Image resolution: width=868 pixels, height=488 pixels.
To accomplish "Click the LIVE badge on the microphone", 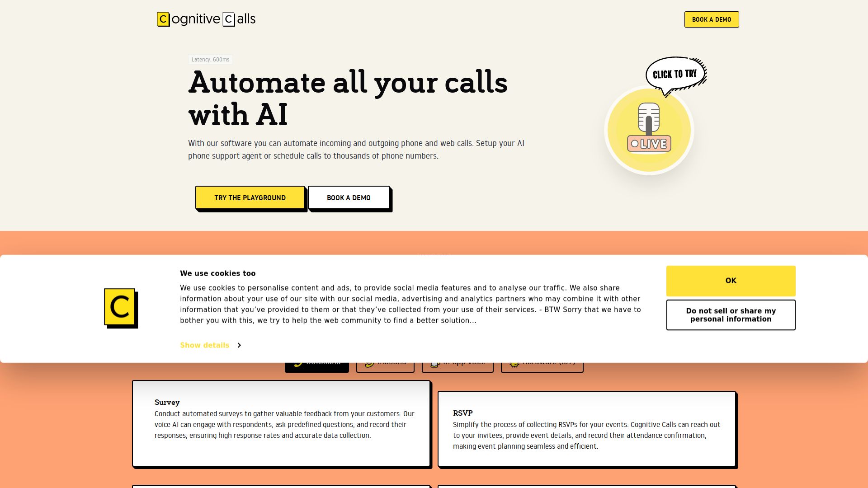I will pyautogui.click(x=650, y=144).
